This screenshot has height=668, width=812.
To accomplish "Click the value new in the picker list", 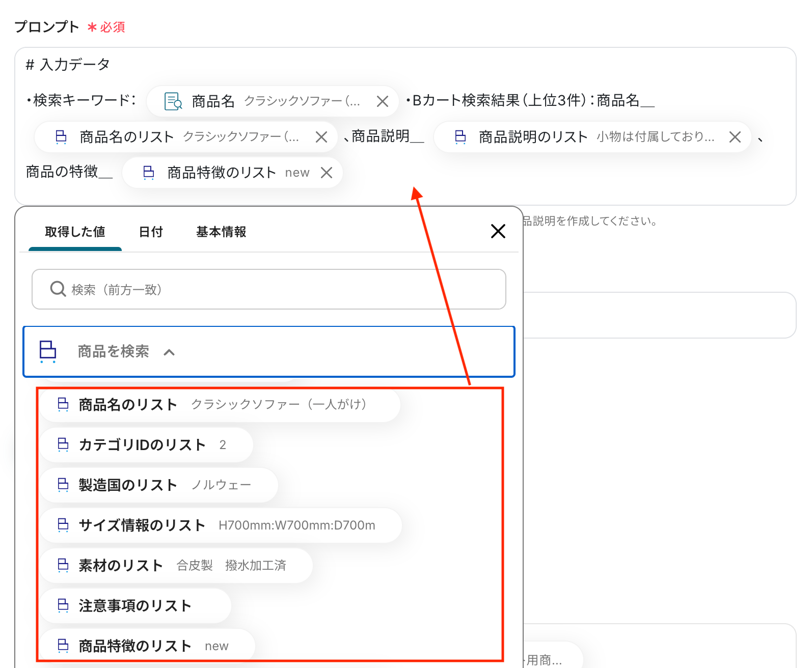I will click(216, 647).
